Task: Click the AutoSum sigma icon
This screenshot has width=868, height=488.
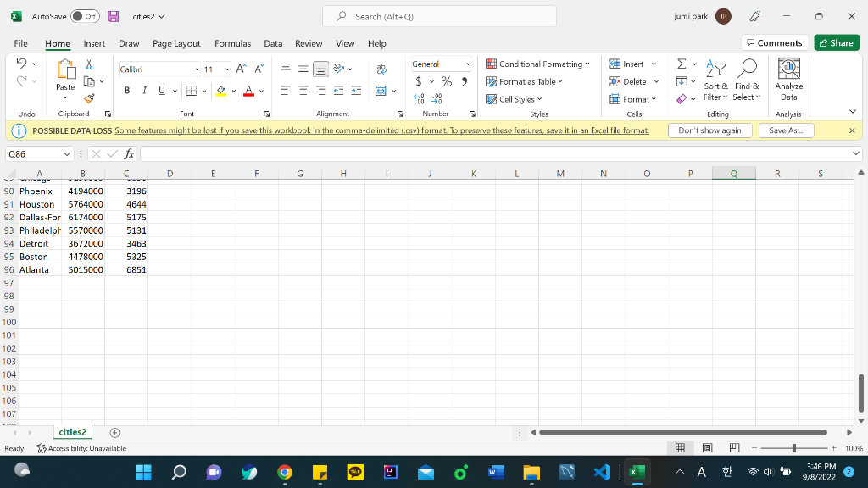Action: coord(682,64)
